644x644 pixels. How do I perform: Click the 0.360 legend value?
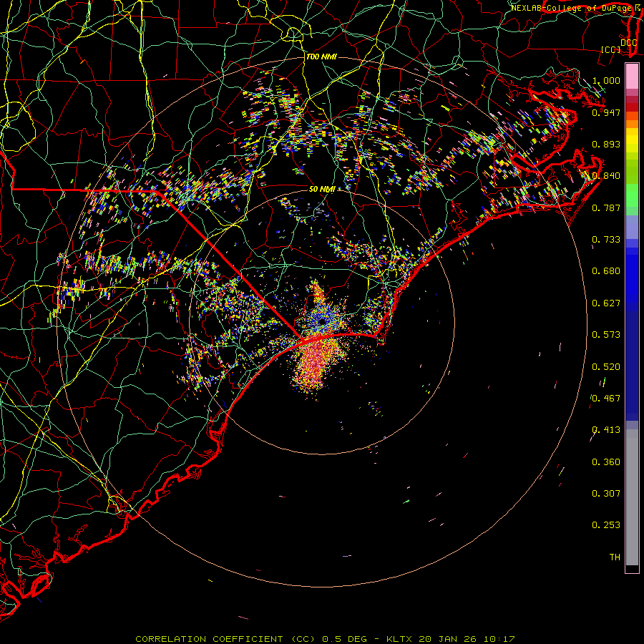click(x=606, y=462)
